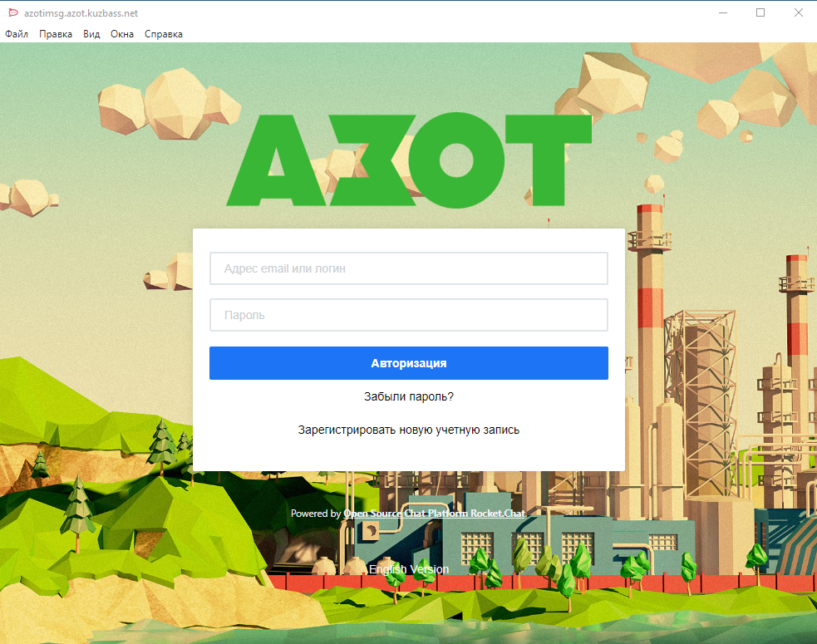Open the Вид menu
This screenshot has height=644, width=817.
coord(91,34)
